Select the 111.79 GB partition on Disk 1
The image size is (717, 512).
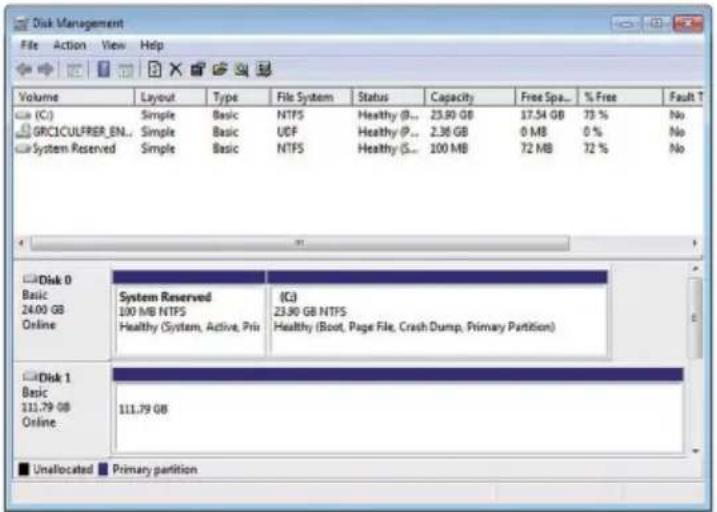click(398, 410)
